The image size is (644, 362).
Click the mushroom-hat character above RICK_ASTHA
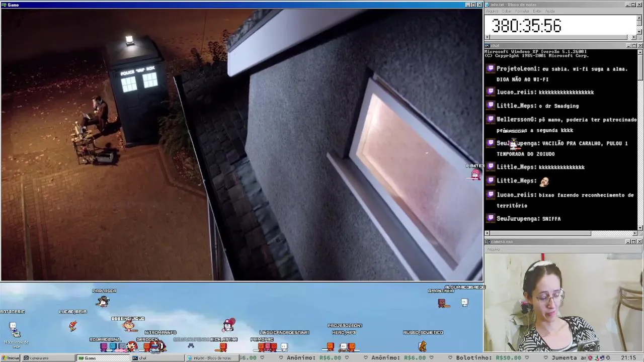[229, 324]
